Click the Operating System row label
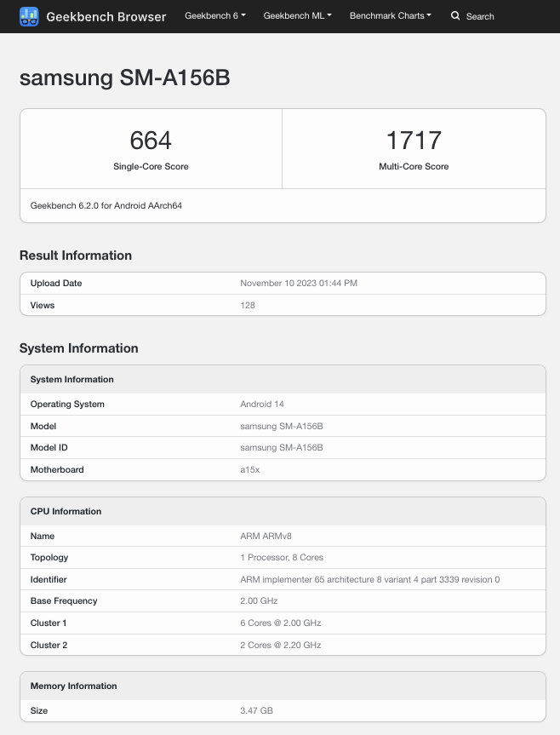The width and height of the screenshot is (560, 735). 67,404
